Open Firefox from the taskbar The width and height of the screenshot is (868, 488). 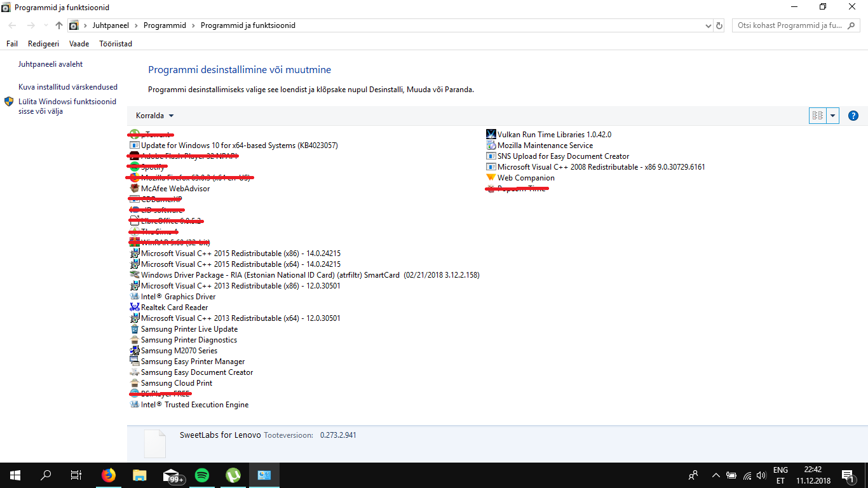pos(109,475)
